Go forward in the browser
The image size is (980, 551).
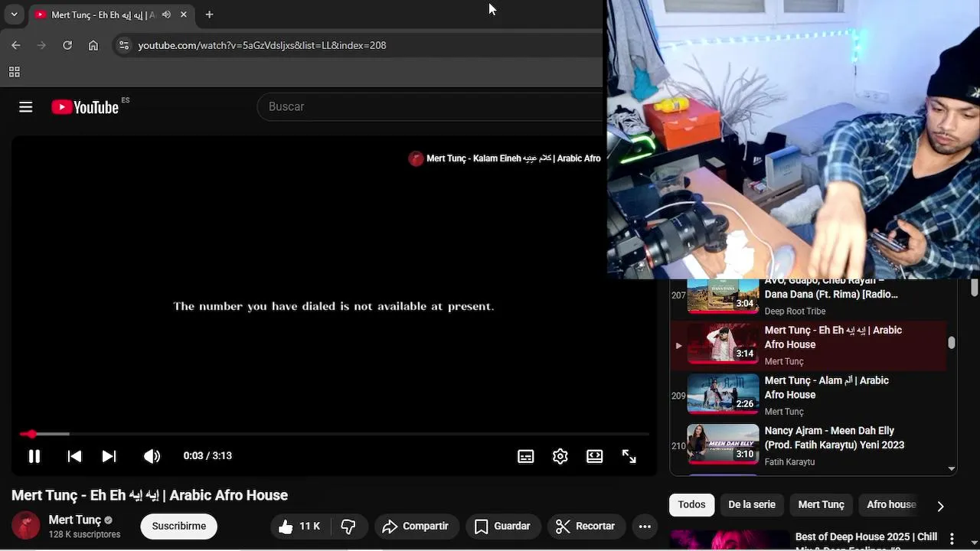click(x=42, y=45)
